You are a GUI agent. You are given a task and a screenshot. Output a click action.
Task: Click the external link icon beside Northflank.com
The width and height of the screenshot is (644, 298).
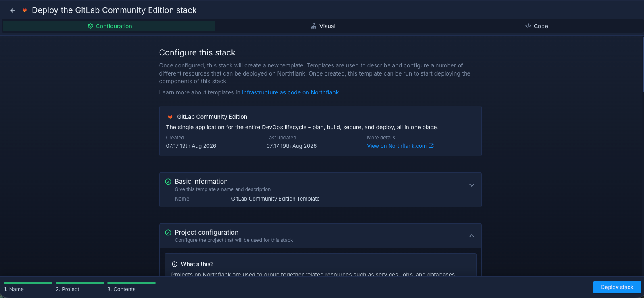click(x=431, y=146)
